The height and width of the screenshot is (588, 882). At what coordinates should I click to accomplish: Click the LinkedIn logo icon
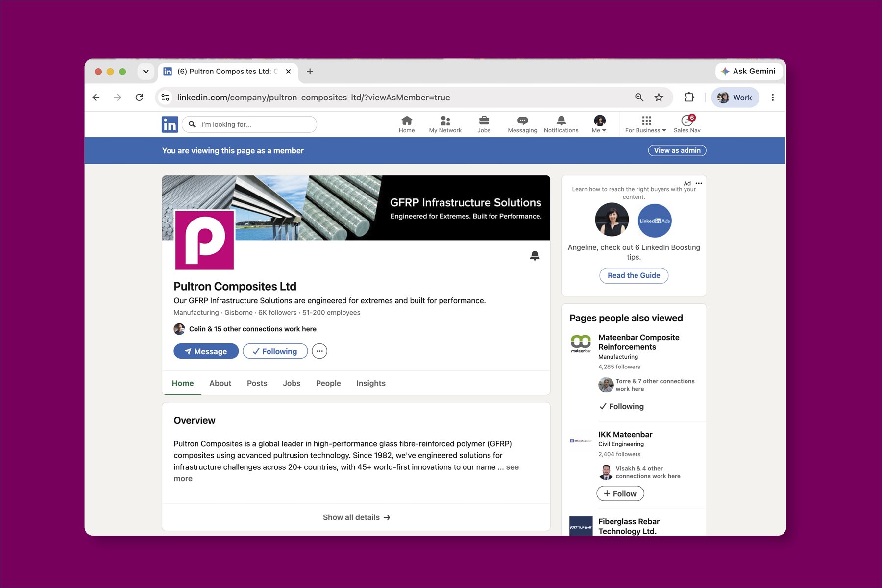tap(170, 124)
